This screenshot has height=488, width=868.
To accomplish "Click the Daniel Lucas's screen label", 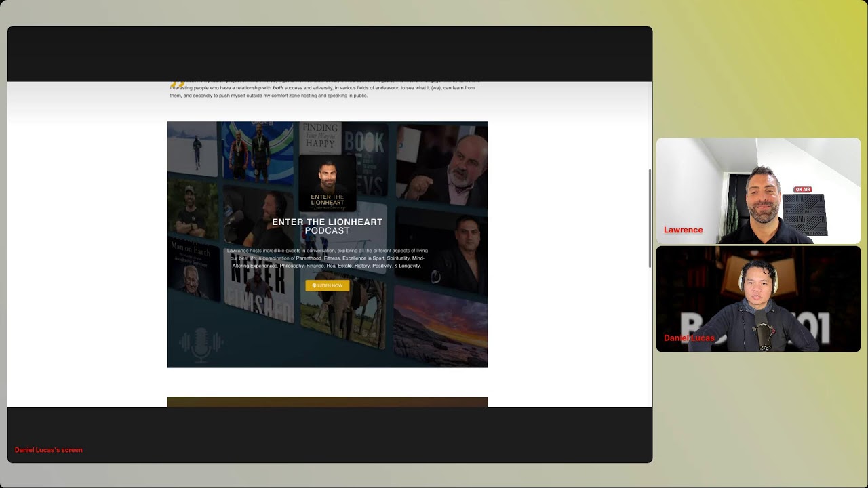I will point(49,450).
